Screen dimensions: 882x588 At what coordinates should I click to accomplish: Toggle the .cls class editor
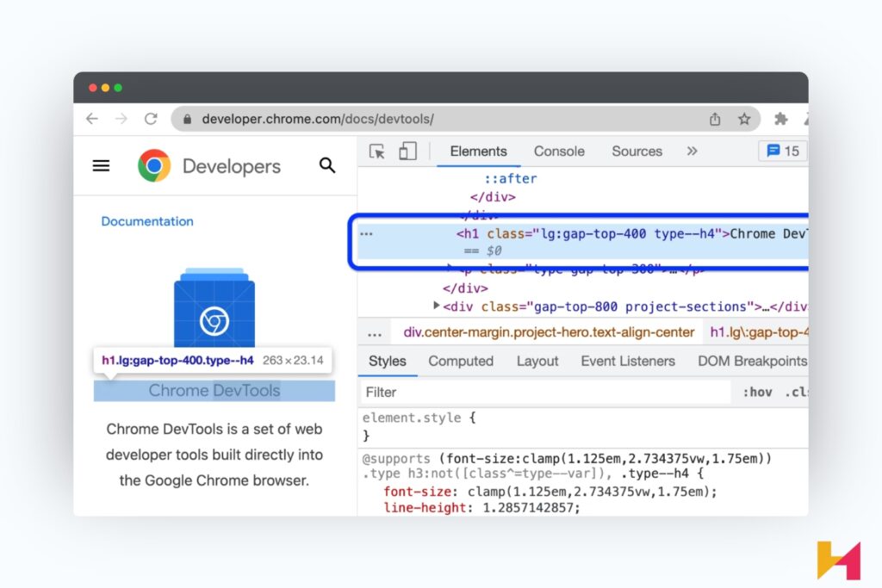point(797,392)
